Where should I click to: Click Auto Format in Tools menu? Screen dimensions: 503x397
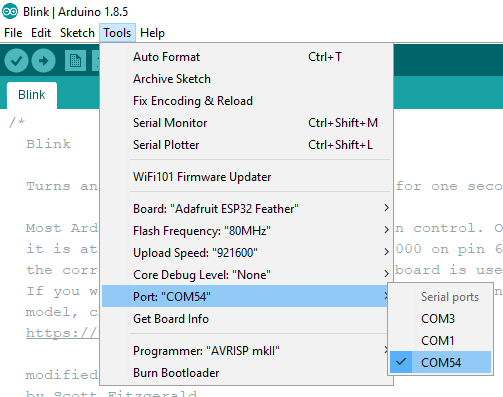point(246,57)
